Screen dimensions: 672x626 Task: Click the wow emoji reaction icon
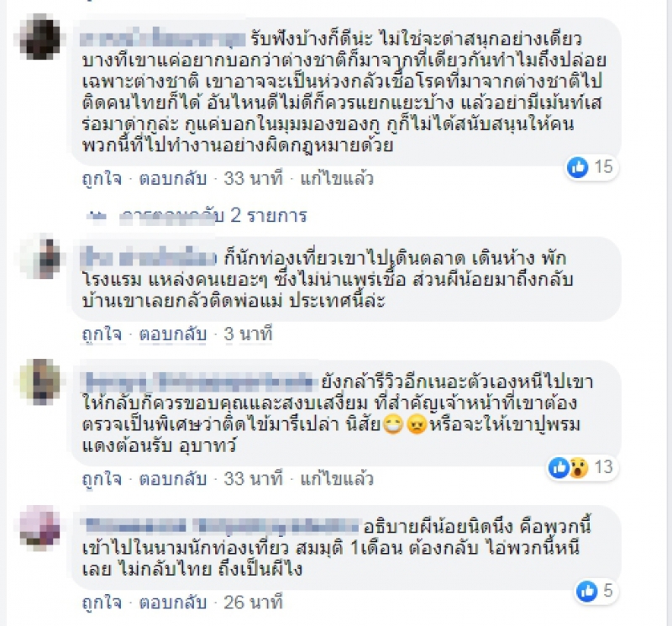[x=579, y=467]
